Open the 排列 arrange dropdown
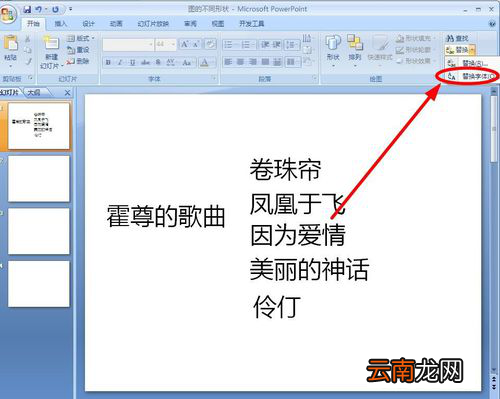 coord(355,50)
